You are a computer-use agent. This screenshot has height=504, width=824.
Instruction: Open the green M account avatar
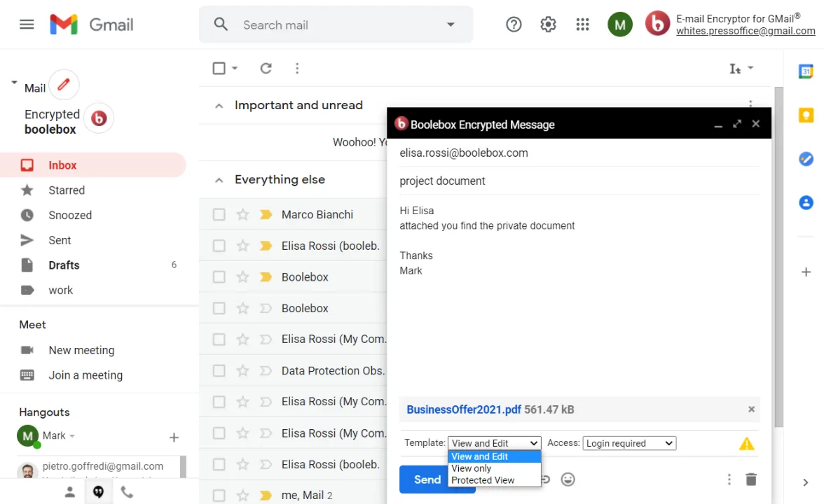point(620,24)
